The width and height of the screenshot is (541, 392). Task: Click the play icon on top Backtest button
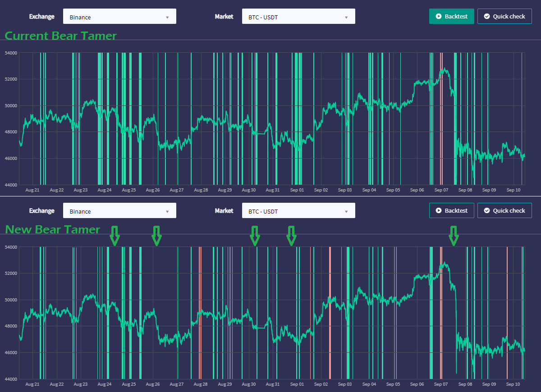point(438,16)
